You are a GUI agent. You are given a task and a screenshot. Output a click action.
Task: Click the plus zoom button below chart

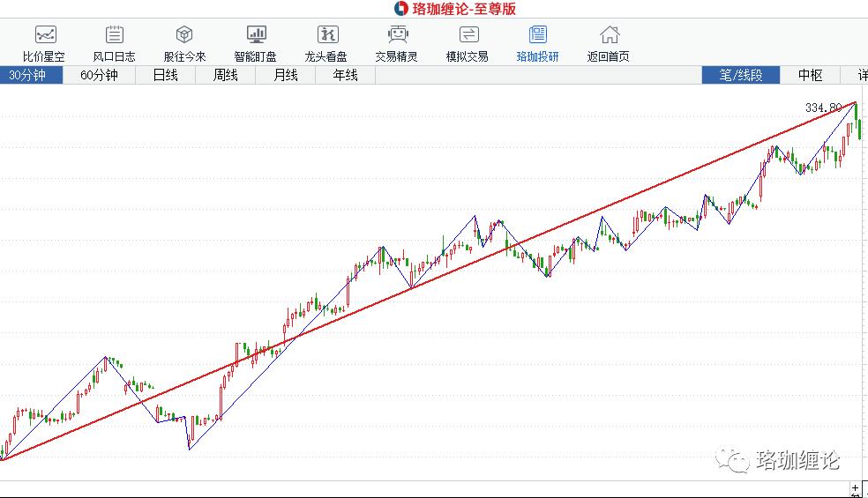pos(855,487)
